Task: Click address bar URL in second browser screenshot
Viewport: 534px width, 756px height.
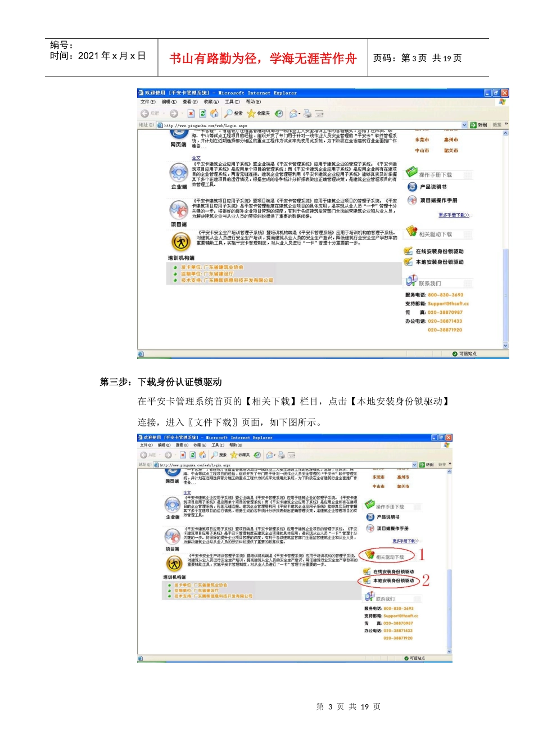Action: (x=195, y=465)
